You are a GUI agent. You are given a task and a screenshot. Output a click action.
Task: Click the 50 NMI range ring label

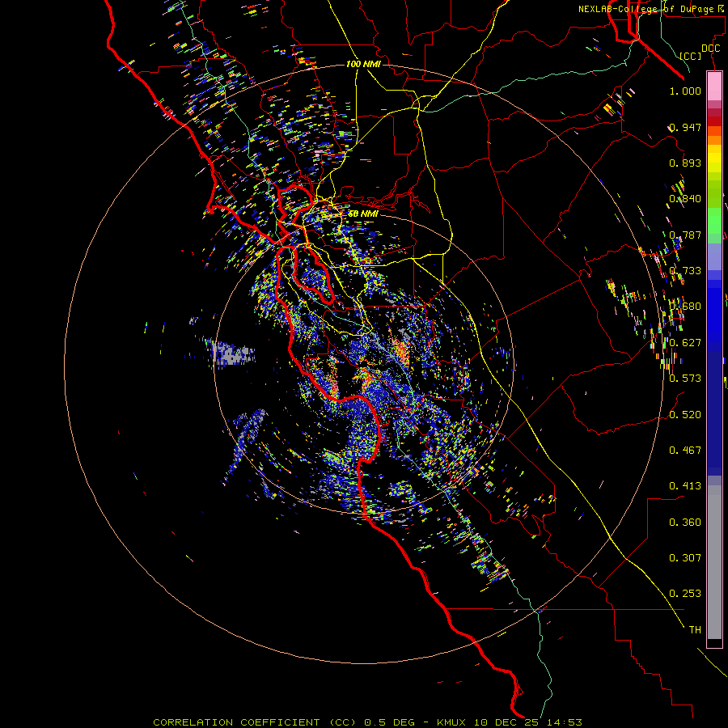click(363, 214)
